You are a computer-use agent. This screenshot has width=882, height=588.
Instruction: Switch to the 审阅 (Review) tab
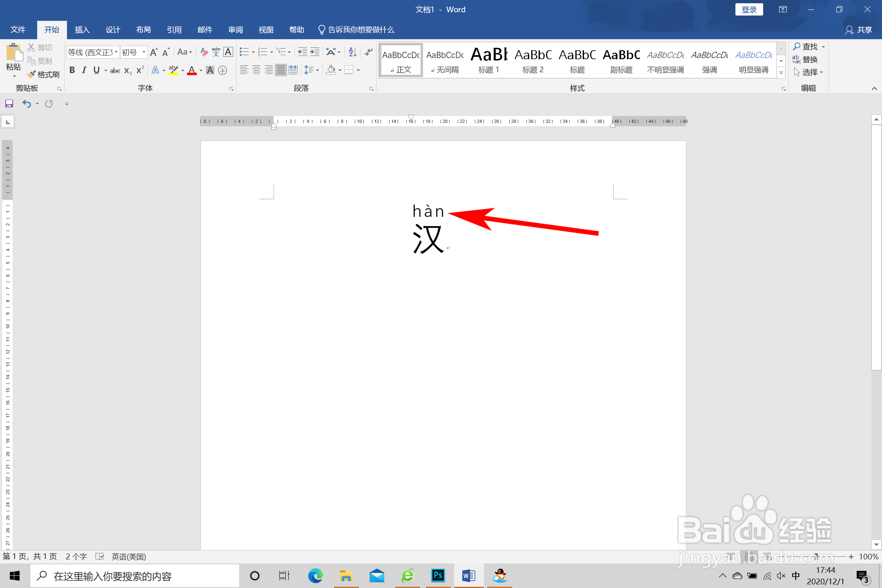tap(236, 30)
